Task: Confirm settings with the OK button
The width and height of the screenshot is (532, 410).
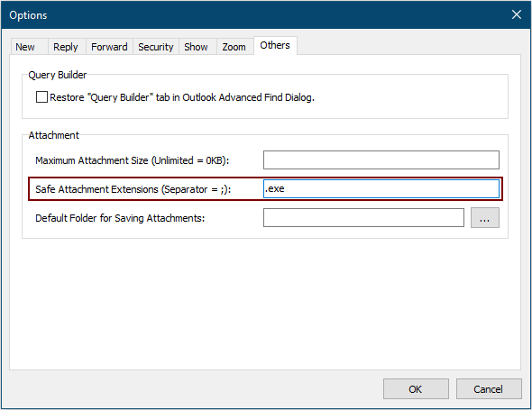Action: point(416,389)
